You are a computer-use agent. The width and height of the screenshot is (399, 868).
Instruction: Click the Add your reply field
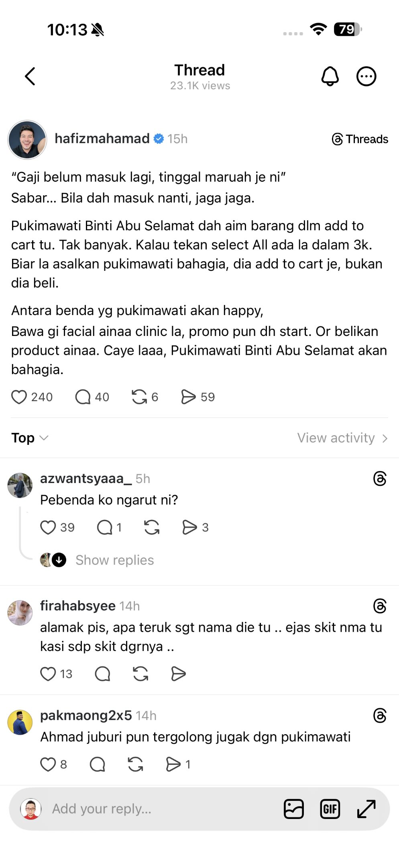(161, 809)
